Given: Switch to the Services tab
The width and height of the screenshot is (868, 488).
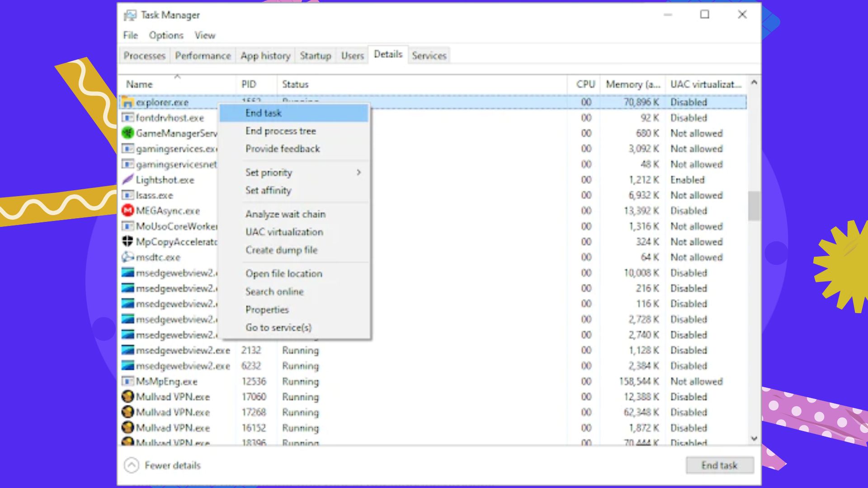Looking at the screenshot, I should coord(429,56).
